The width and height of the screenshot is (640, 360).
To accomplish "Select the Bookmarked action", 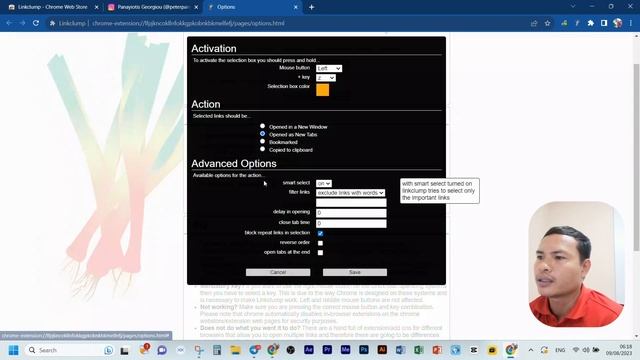I will click(262, 141).
